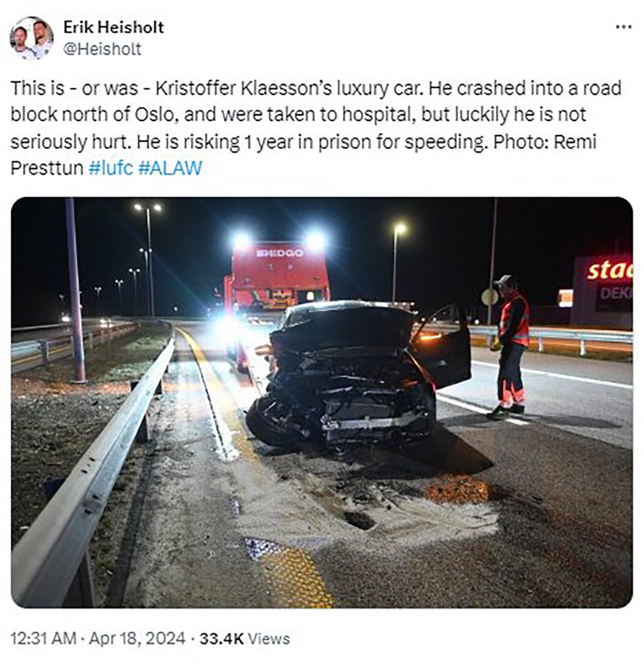
Task: Click the Apr 18, 2024 date
Action: click(x=137, y=639)
